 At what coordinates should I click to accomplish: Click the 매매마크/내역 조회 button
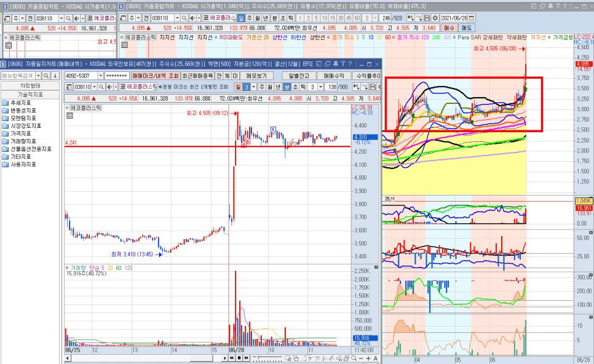tap(156, 76)
